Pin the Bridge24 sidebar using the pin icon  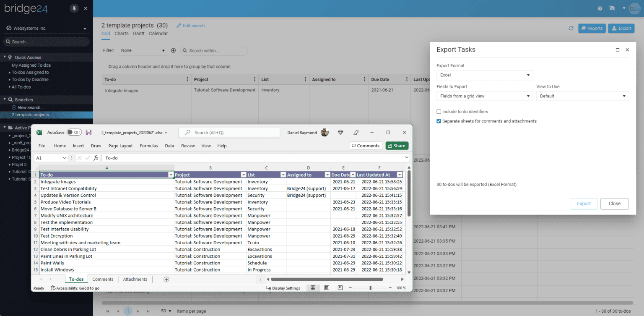[74, 8]
